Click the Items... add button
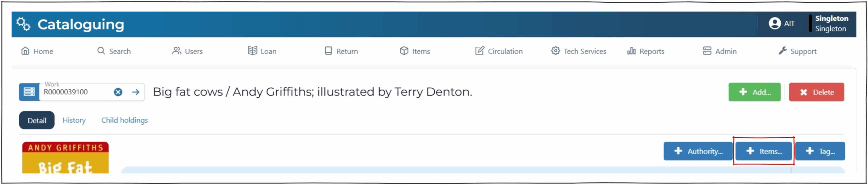Image resolution: width=868 pixels, height=185 pixels. 763,151
